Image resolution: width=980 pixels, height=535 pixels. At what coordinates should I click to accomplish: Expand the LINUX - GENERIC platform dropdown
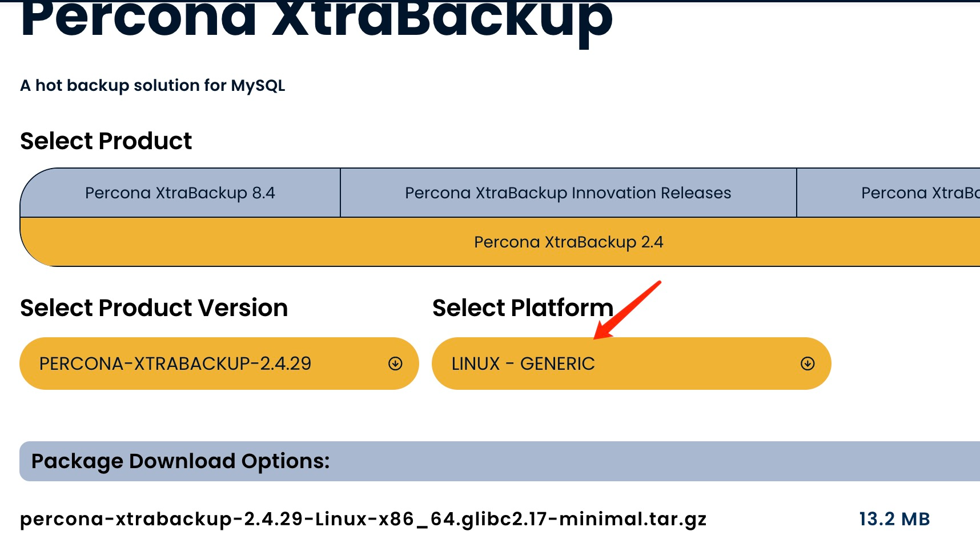[631, 364]
